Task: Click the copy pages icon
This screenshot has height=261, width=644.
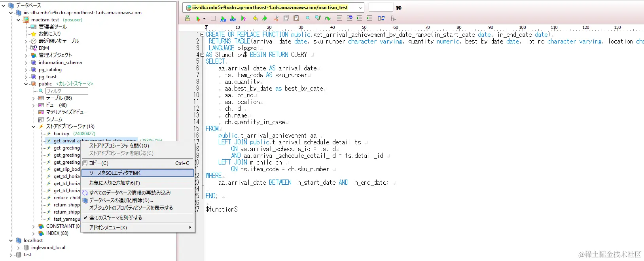Action: click(286, 18)
